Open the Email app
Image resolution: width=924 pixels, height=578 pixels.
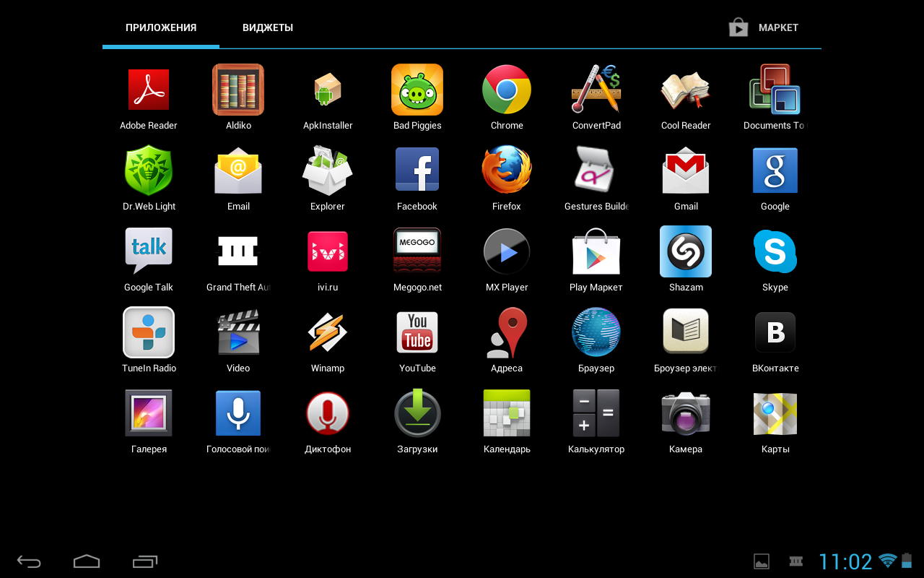238,171
